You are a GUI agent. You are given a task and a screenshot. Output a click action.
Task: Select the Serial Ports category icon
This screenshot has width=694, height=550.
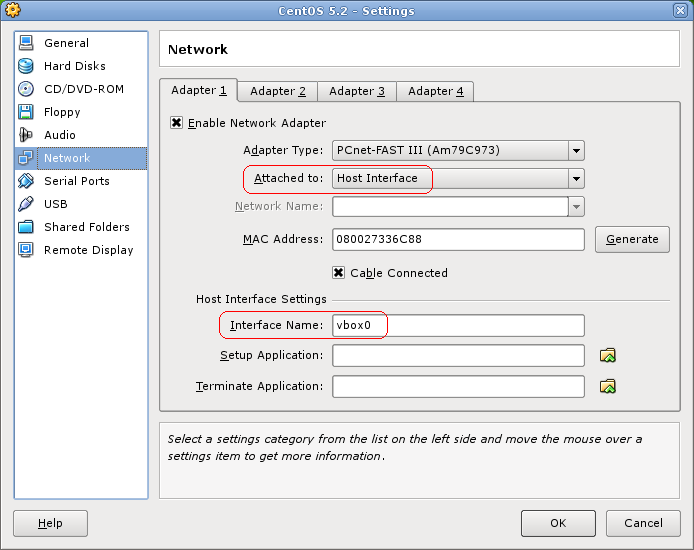pos(26,181)
